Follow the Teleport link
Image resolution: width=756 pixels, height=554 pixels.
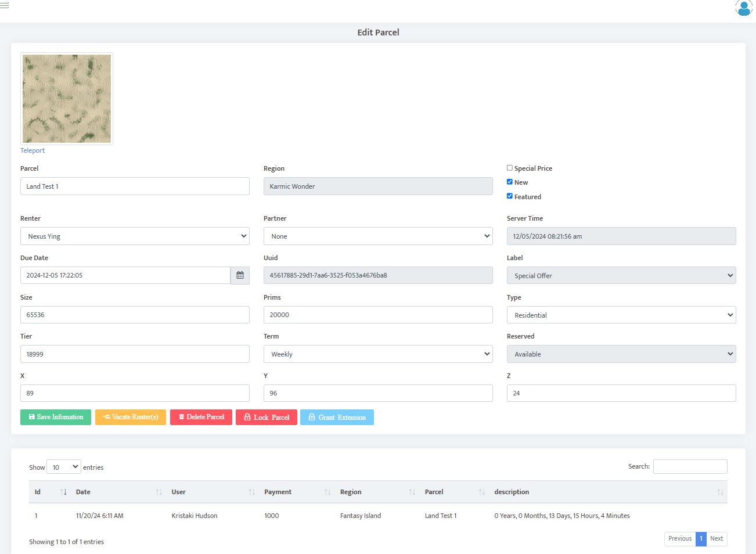pos(33,150)
